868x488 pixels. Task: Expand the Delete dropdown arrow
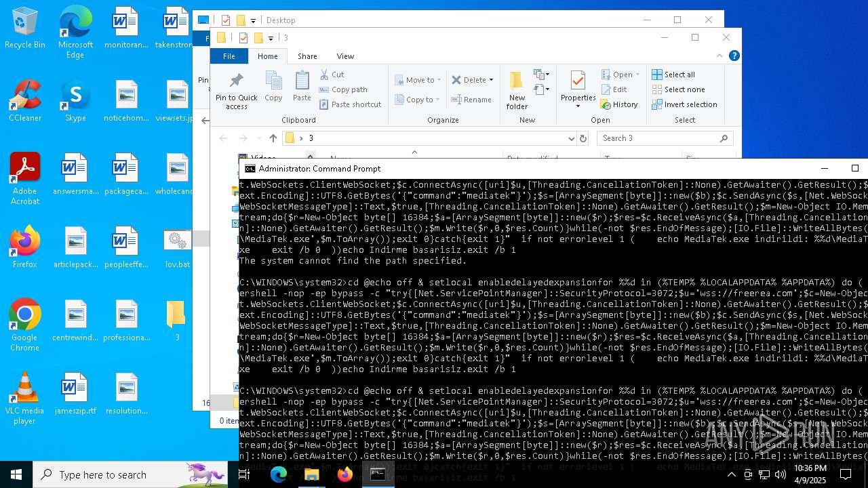tap(491, 80)
